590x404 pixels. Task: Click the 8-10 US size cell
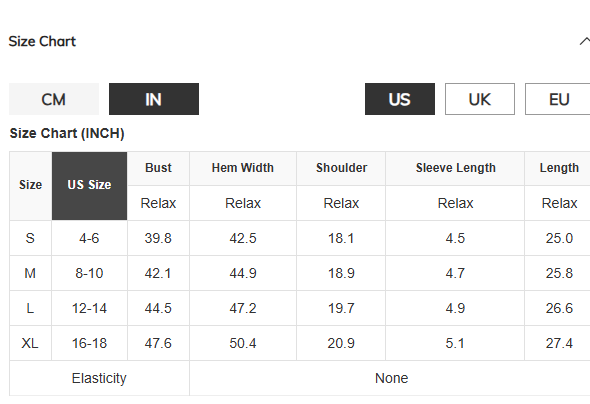tap(89, 273)
